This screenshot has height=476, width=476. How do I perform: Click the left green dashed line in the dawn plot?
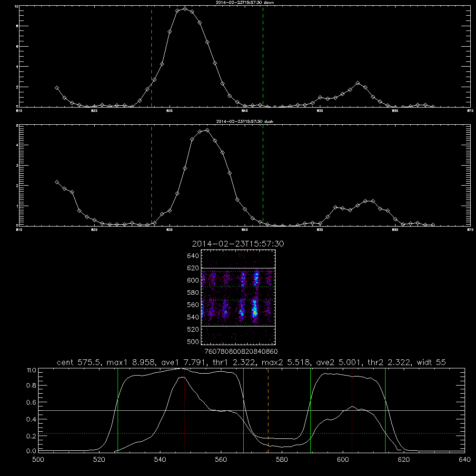pyautogui.click(x=151, y=56)
